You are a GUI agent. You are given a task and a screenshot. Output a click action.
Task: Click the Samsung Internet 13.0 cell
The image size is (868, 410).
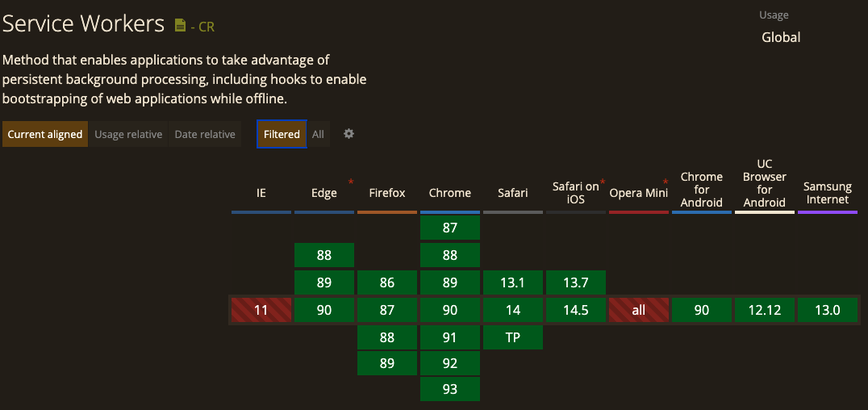828,310
